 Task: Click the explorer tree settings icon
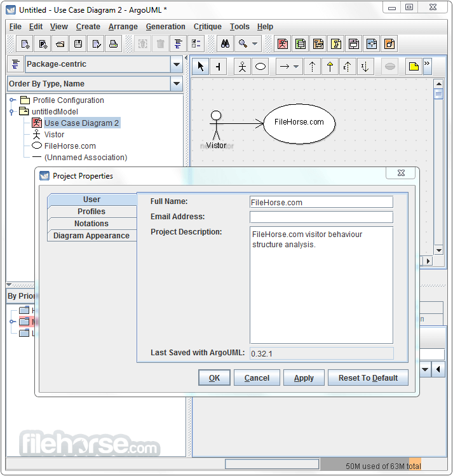(15, 64)
